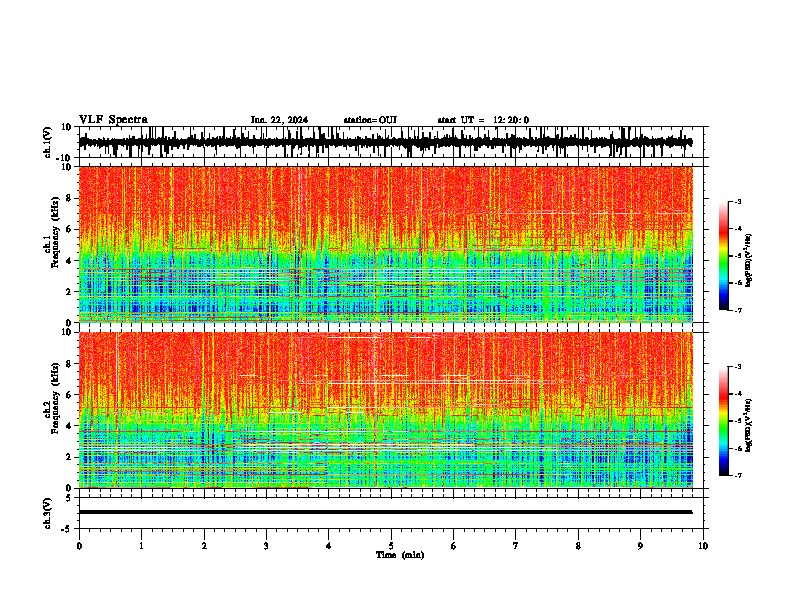Click the ch.3(V) axis label
792x612 pixels.
(x=48, y=513)
